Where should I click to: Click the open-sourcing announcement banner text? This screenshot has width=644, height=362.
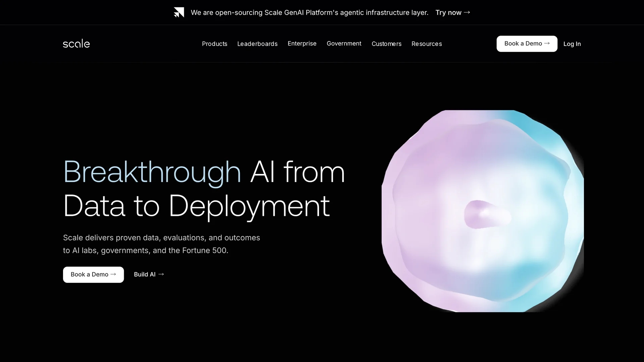coord(309,12)
